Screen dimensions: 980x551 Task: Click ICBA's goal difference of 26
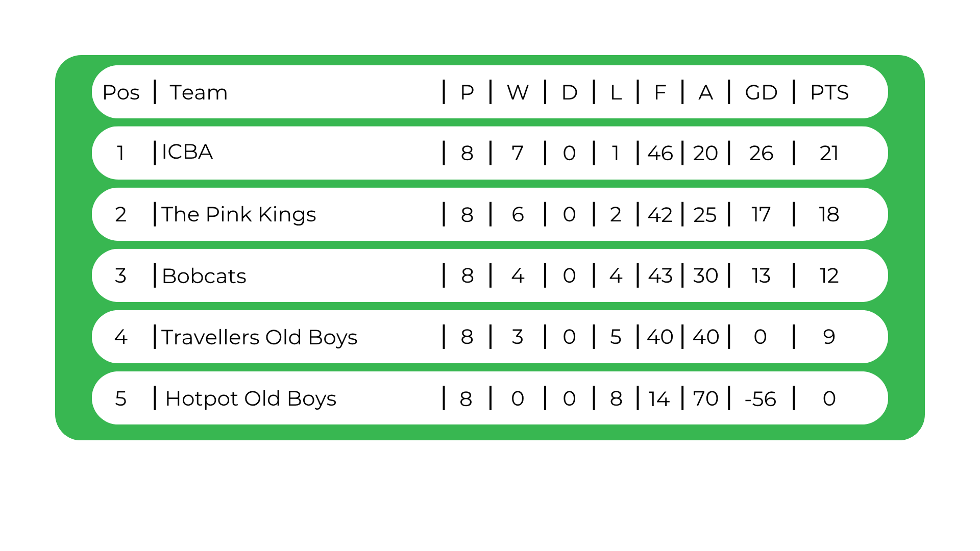[x=761, y=153]
